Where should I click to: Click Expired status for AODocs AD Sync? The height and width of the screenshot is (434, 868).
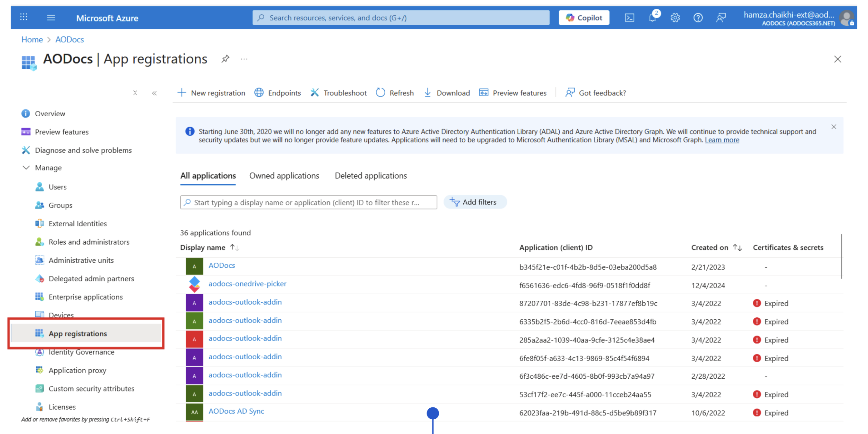(x=770, y=413)
